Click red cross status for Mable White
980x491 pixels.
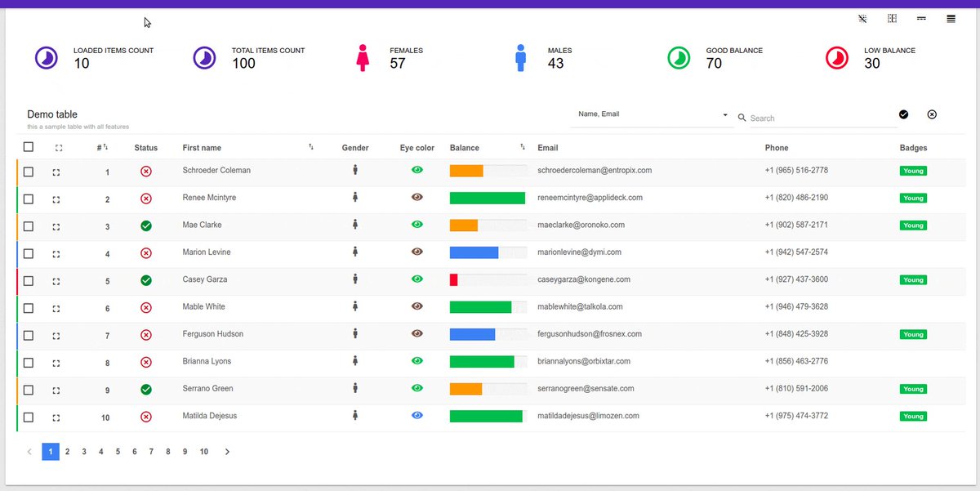tap(146, 308)
